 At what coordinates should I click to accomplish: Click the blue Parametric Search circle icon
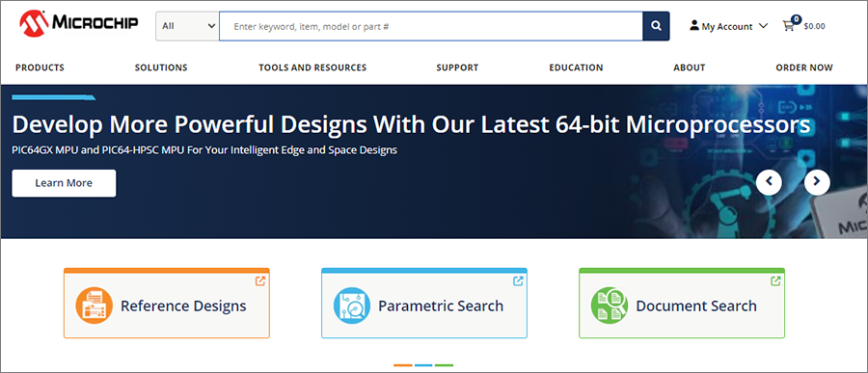351,306
